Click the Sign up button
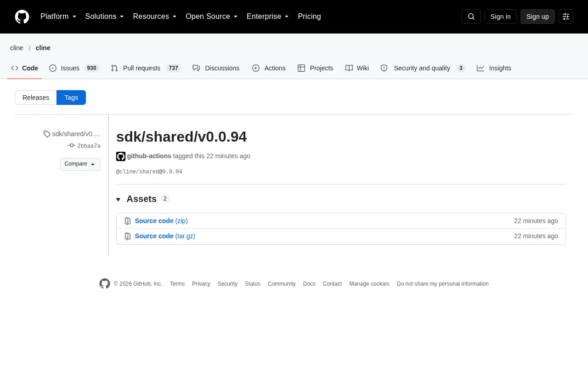588x368 pixels. [x=537, y=17]
